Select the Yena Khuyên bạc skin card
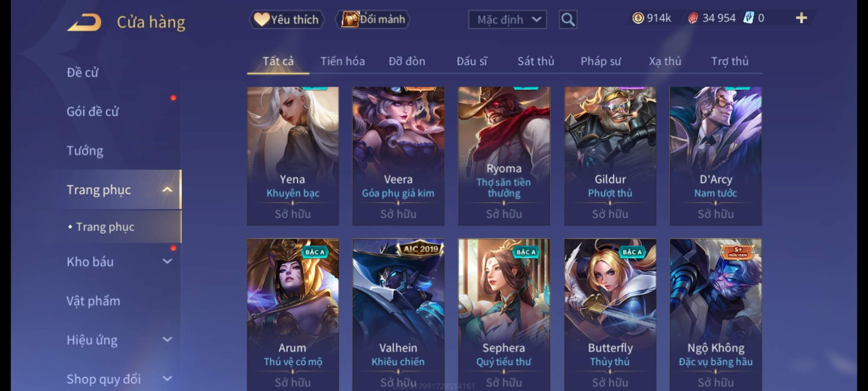The width and height of the screenshot is (868, 391). click(293, 156)
